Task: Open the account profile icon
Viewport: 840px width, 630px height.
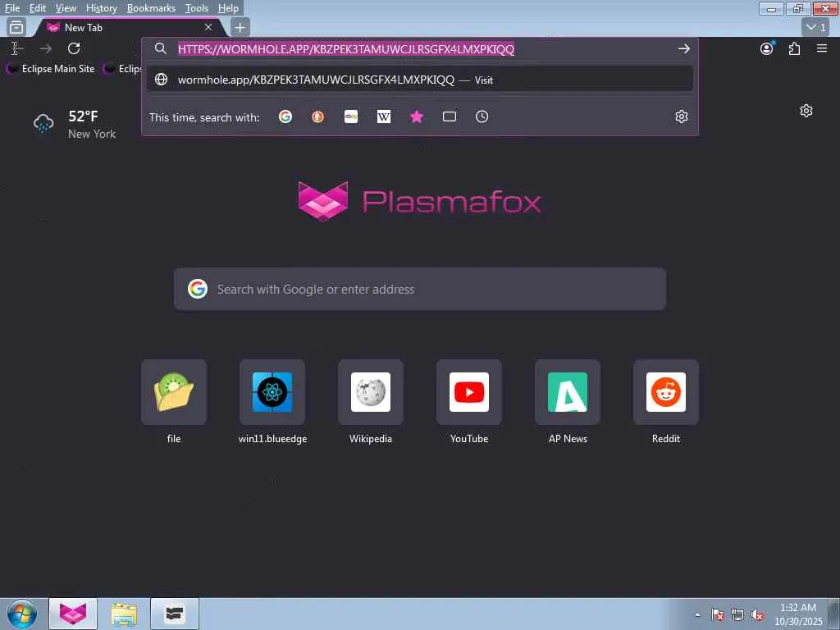Action: pos(767,48)
